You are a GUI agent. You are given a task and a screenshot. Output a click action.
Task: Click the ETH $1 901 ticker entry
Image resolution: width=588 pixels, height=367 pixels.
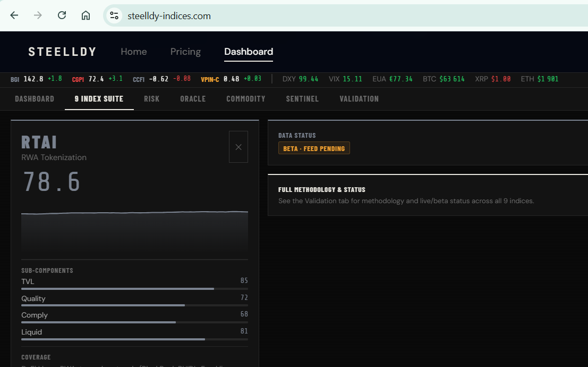point(540,79)
